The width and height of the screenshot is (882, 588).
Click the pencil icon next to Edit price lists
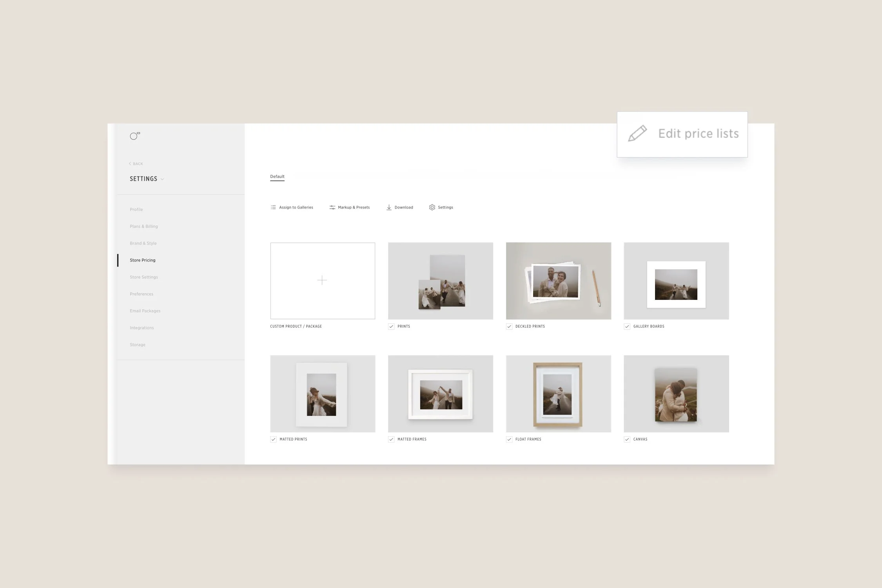(638, 133)
